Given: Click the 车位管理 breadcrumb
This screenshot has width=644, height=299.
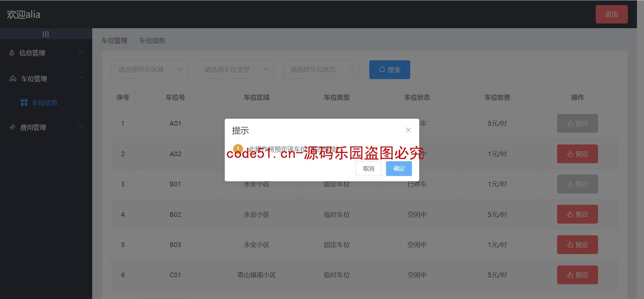Looking at the screenshot, I should (x=114, y=41).
